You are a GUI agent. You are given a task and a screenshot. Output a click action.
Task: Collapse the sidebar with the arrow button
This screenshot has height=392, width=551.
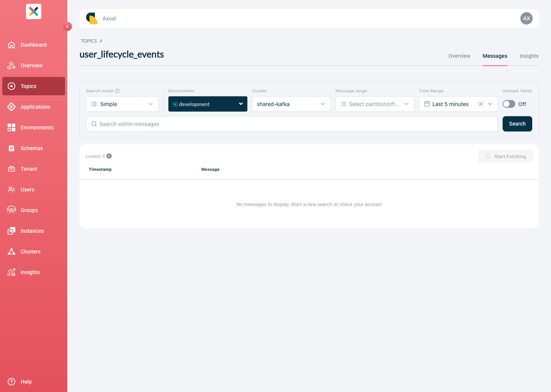67,26
